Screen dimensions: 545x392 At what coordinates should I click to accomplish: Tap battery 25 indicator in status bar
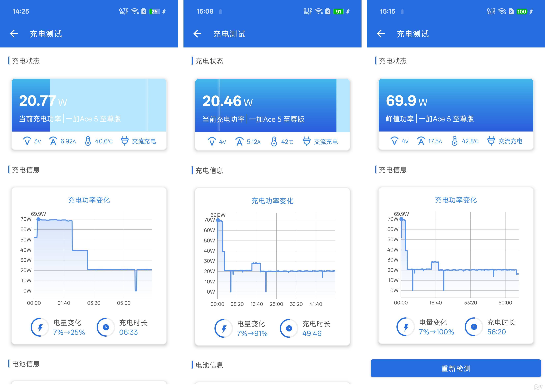point(155,12)
